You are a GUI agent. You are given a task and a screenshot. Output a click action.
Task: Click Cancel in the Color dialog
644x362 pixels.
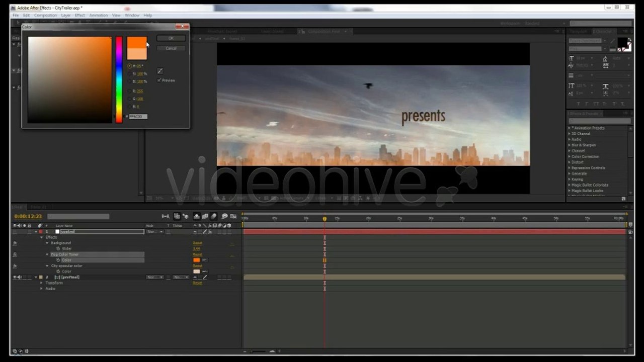(171, 48)
